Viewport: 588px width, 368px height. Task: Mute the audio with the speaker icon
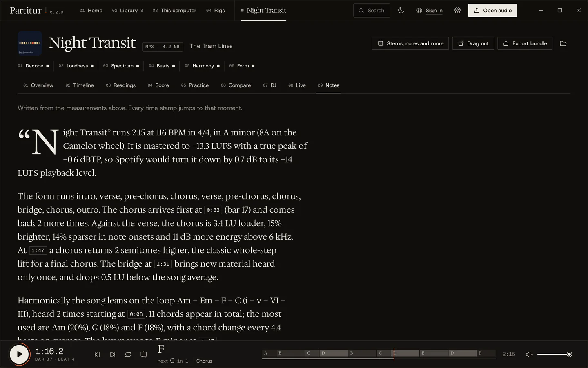[x=529, y=355]
